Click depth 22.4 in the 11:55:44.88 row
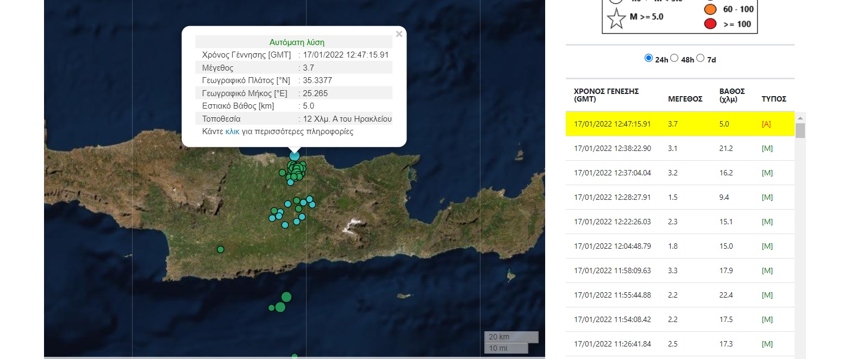 click(726, 295)
